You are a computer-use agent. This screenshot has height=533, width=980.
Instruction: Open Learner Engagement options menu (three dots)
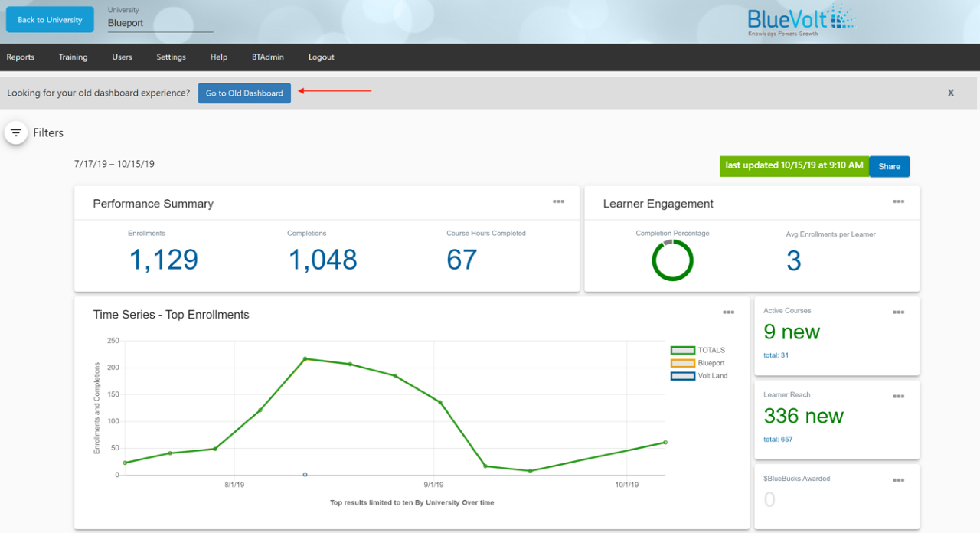tap(899, 201)
